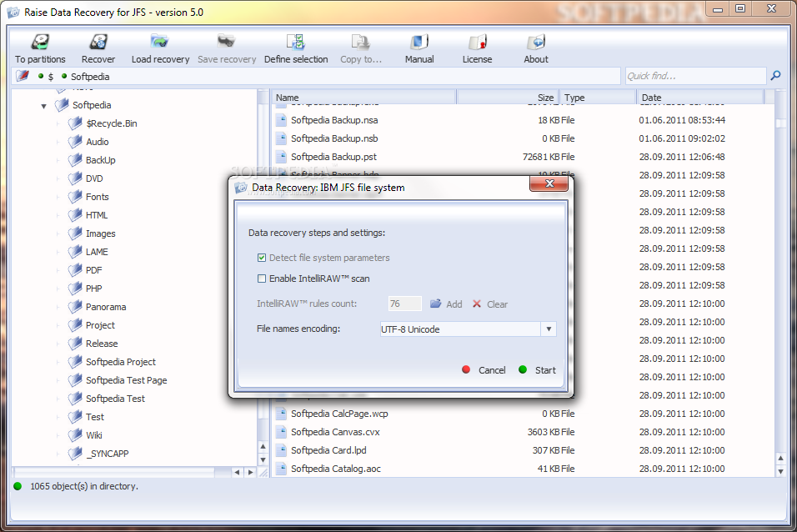Click the Save recovery toolbar icon

[x=226, y=42]
